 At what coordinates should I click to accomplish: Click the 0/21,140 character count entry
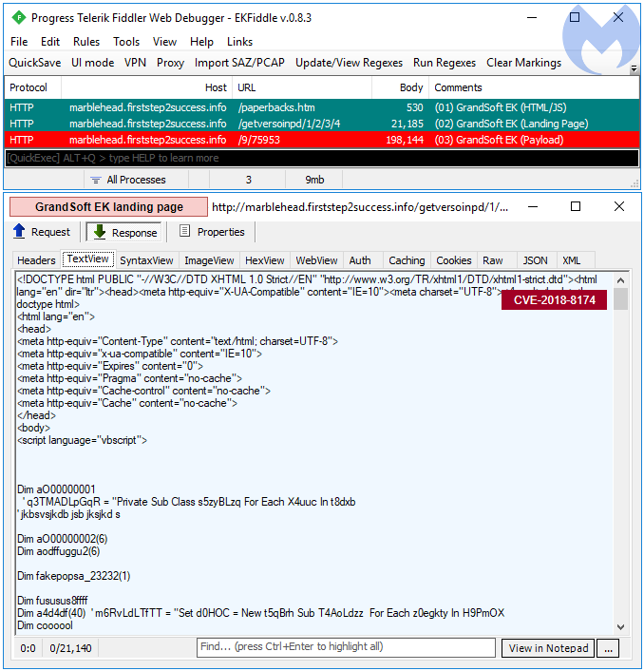click(70, 648)
